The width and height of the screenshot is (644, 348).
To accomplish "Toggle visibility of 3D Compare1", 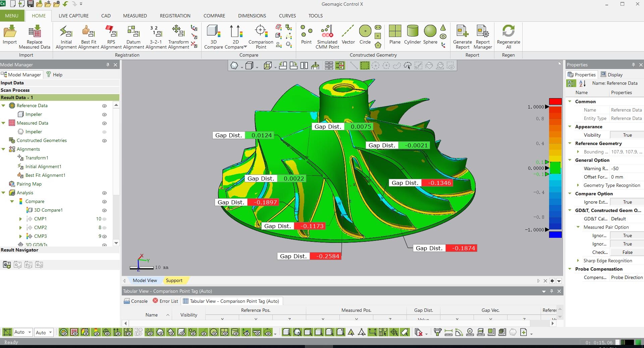I will tap(104, 210).
